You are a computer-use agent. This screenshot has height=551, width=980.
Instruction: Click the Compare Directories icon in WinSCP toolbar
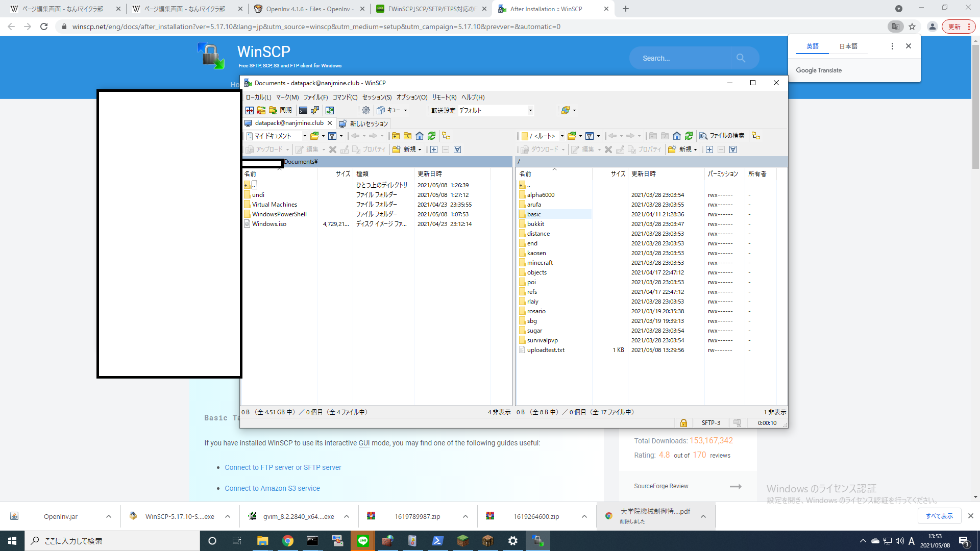click(250, 110)
